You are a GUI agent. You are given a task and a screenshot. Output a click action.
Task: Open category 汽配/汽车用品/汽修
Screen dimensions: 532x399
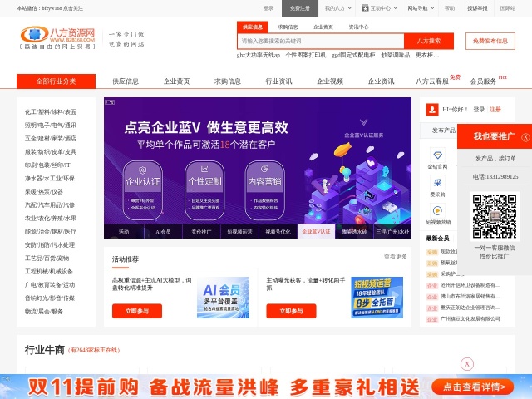50,205
